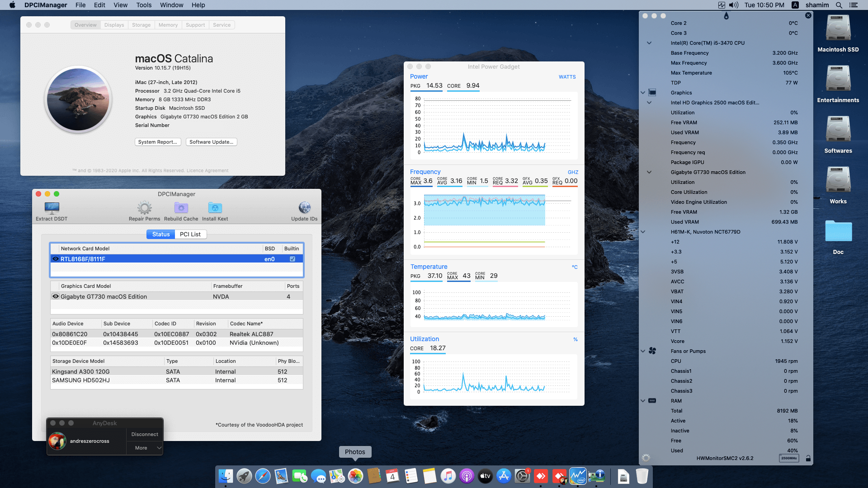Open Music from the Dock

pyautogui.click(x=448, y=476)
